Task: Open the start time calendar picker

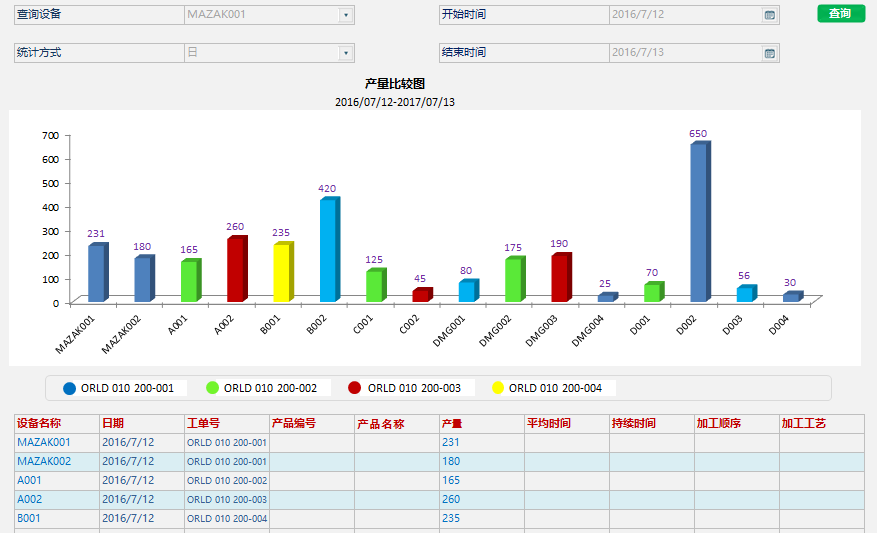Action: [769, 15]
